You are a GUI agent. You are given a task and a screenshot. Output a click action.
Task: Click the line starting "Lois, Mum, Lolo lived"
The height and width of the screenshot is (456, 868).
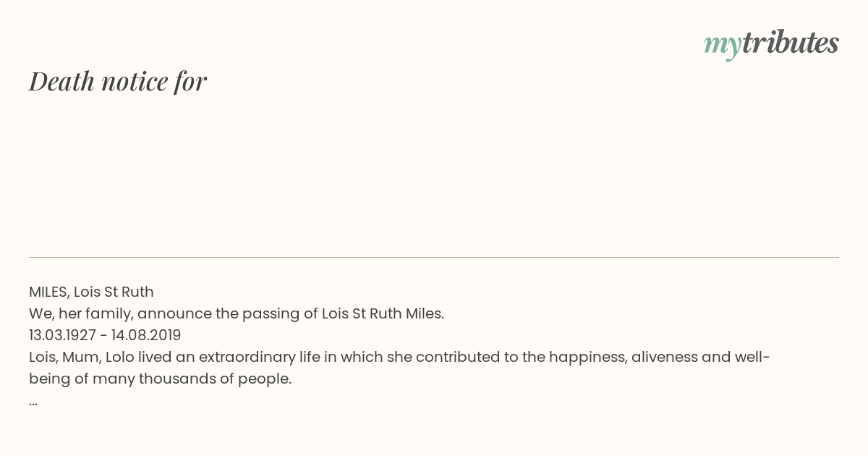point(399,357)
